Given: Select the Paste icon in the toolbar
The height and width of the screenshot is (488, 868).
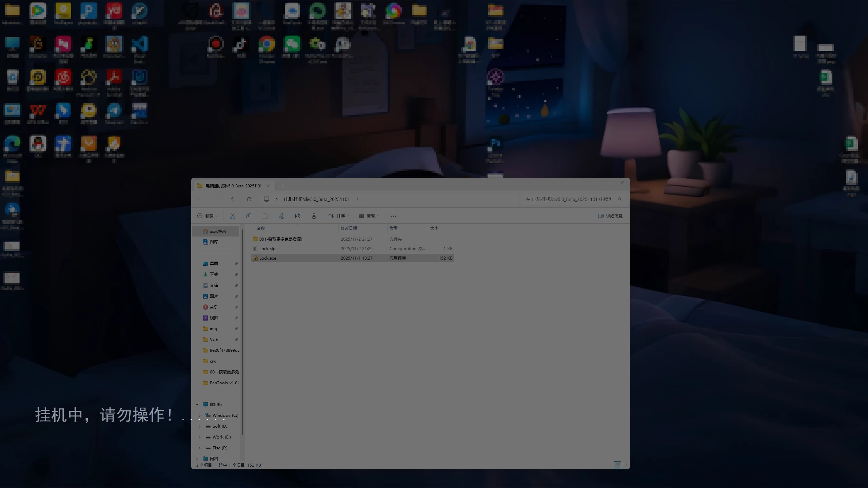Looking at the screenshot, I should (x=265, y=216).
